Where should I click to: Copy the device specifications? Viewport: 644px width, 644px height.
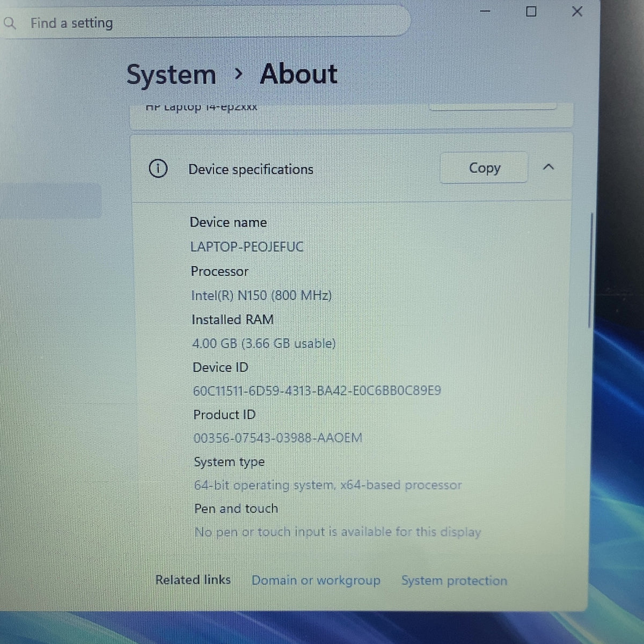click(x=484, y=168)
